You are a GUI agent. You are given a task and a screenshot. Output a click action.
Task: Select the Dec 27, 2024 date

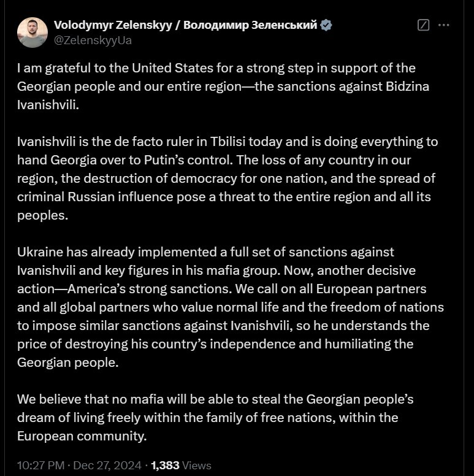108,465
